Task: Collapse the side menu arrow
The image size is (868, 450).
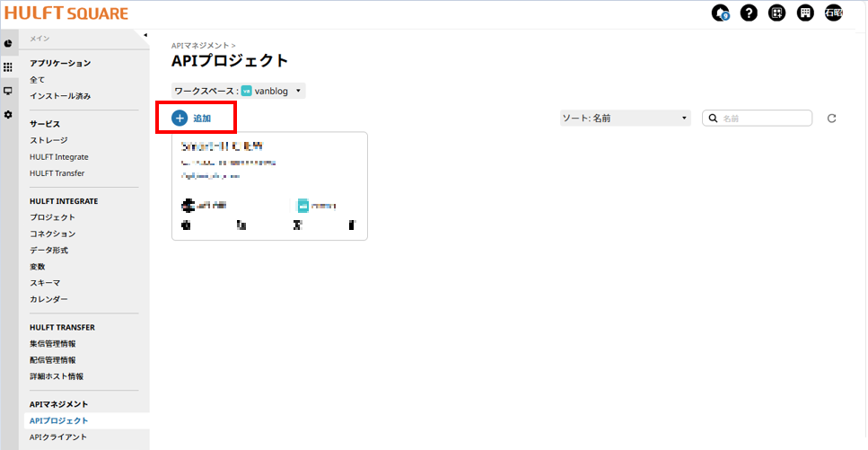Action: (145, 35)
